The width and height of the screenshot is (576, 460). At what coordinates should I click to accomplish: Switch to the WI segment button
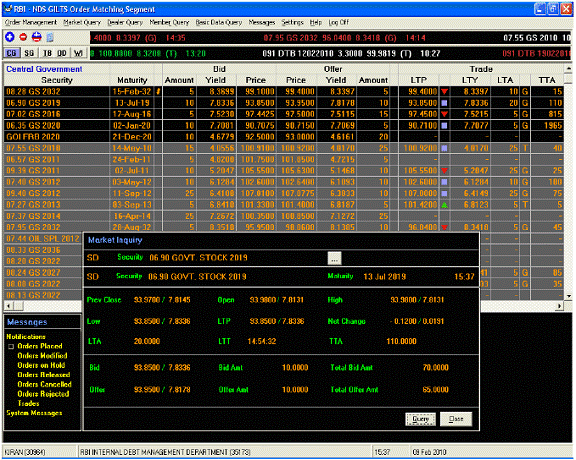tap(78, 53)
